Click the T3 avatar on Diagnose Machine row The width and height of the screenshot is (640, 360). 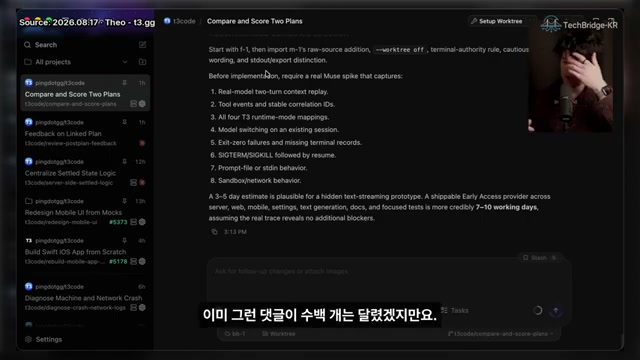[x=29, y=287]
